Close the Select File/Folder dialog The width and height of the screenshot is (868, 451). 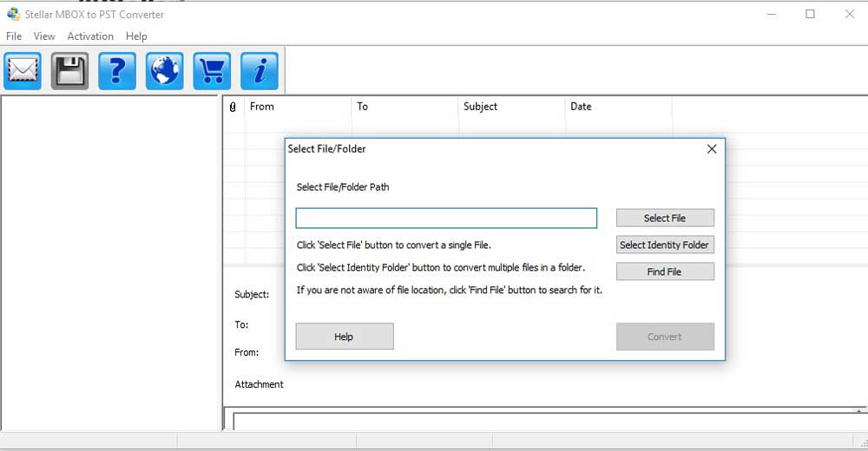pos(712,149)
